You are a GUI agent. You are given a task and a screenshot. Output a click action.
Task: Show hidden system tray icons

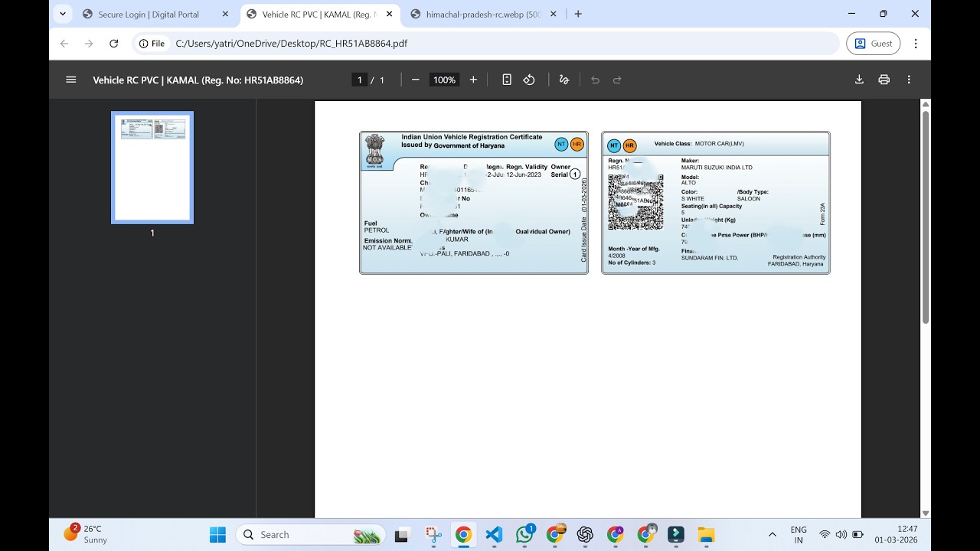point(772,534)
